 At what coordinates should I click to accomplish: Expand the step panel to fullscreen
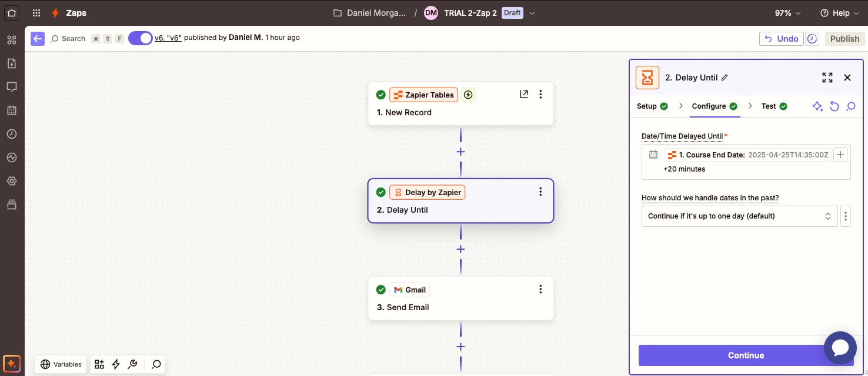827,78
